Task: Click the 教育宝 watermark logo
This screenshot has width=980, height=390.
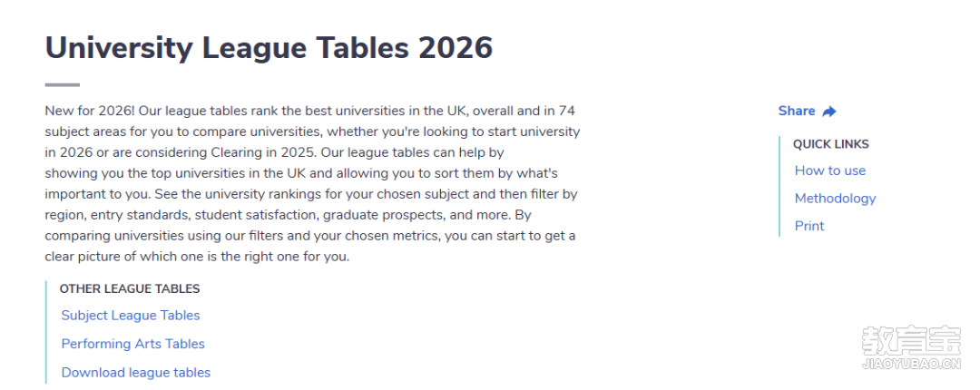Action: click(x=911, y=341)
